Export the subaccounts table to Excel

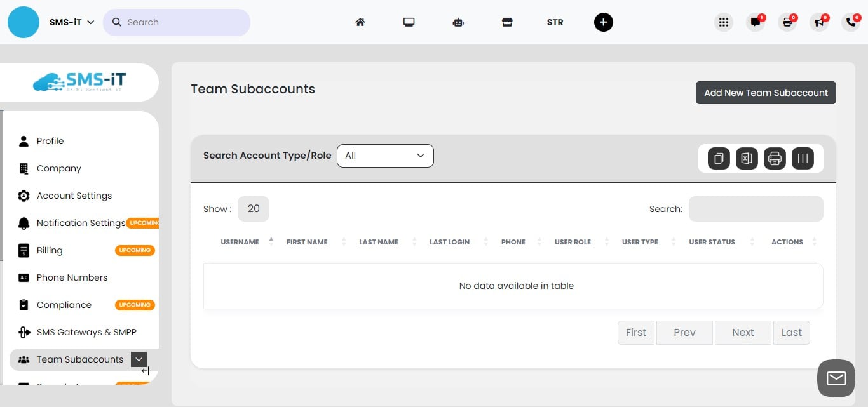[x=747, y=158]
